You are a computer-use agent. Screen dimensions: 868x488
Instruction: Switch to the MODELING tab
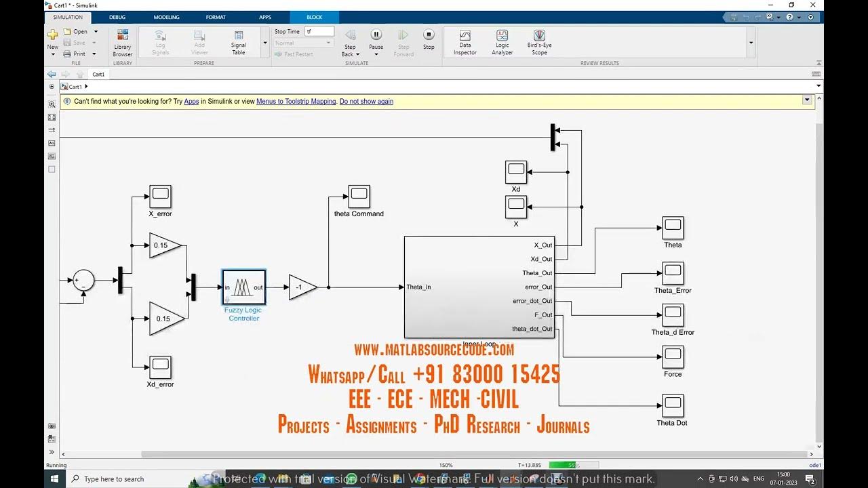[x=167, y=17]
